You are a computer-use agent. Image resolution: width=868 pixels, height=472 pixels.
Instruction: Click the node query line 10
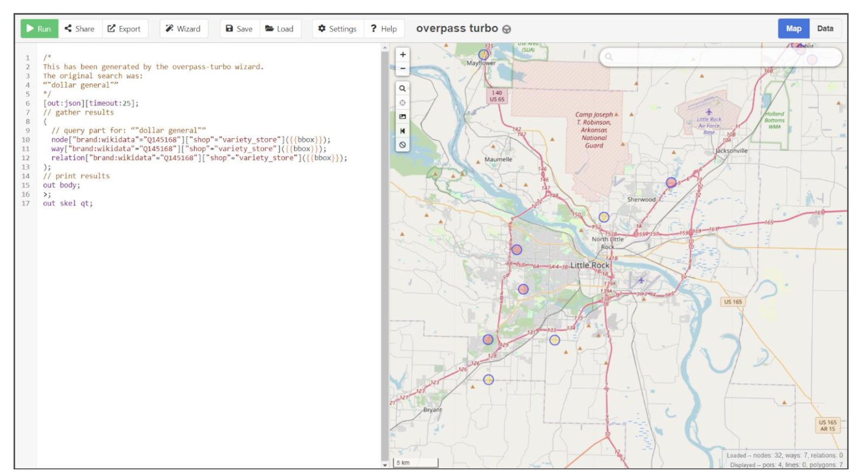coord(190,139)
